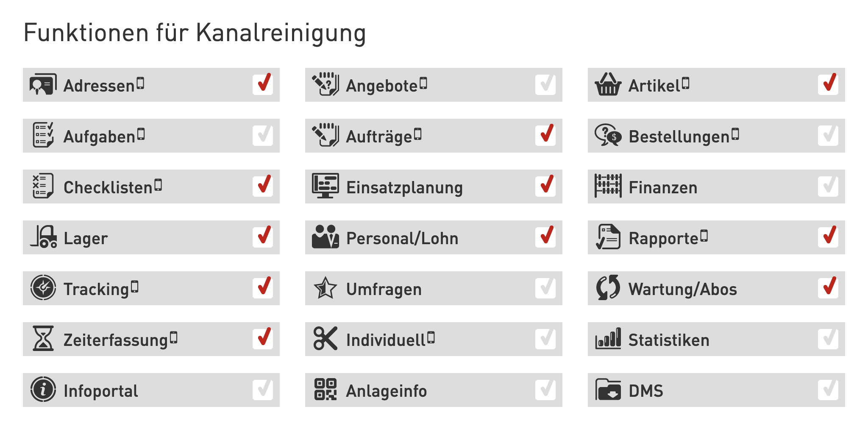Click the Adressen contact card icon

pos(43,84)
